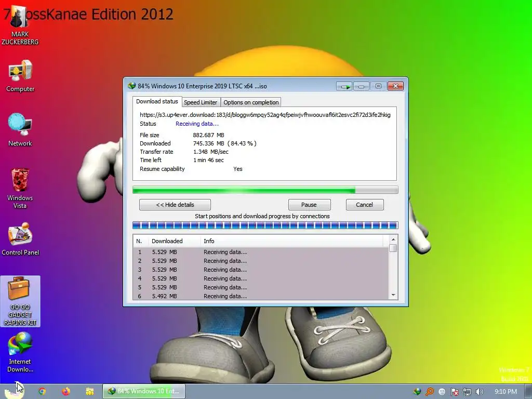Click the magnifier tray icon
Viewport: 532px width, 399px height.
[430, 392]
